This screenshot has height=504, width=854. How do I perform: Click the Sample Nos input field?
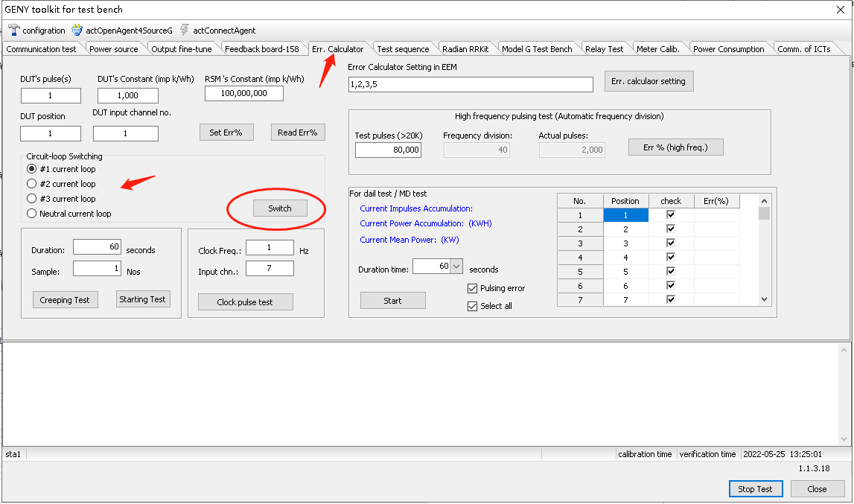(97, 268)
